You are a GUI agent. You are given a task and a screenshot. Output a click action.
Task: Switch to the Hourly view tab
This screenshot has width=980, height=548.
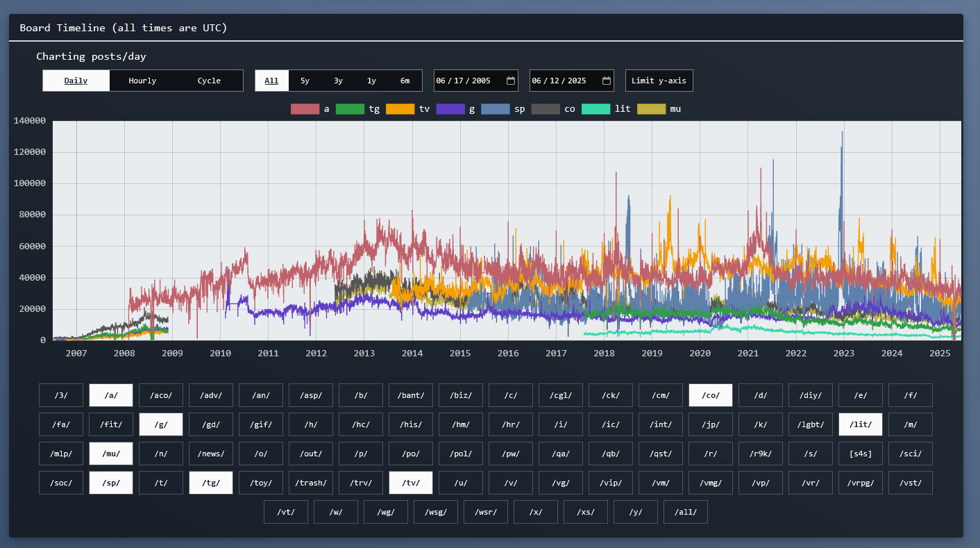(142, 81)
